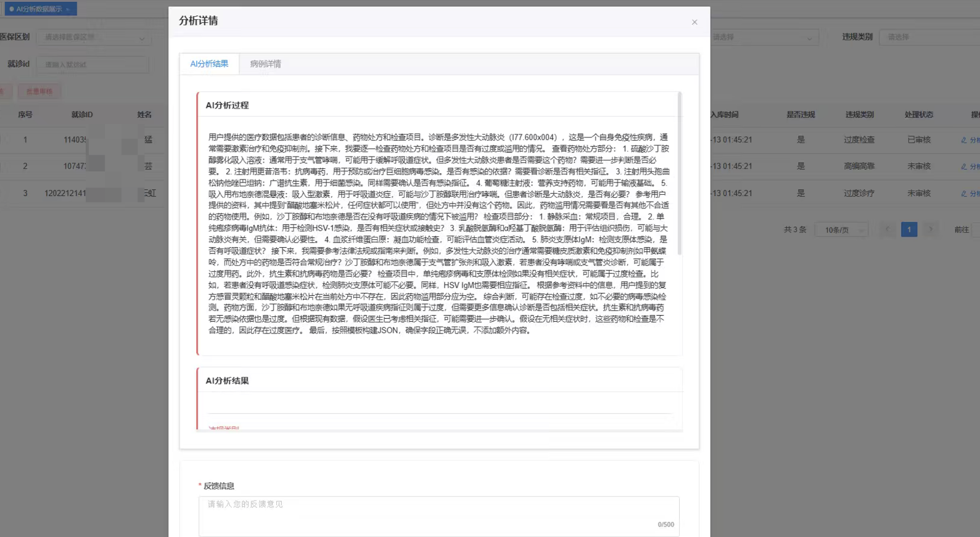
Task: Switch to the AI分析结果 tab
Action: [x=209, y=64]
